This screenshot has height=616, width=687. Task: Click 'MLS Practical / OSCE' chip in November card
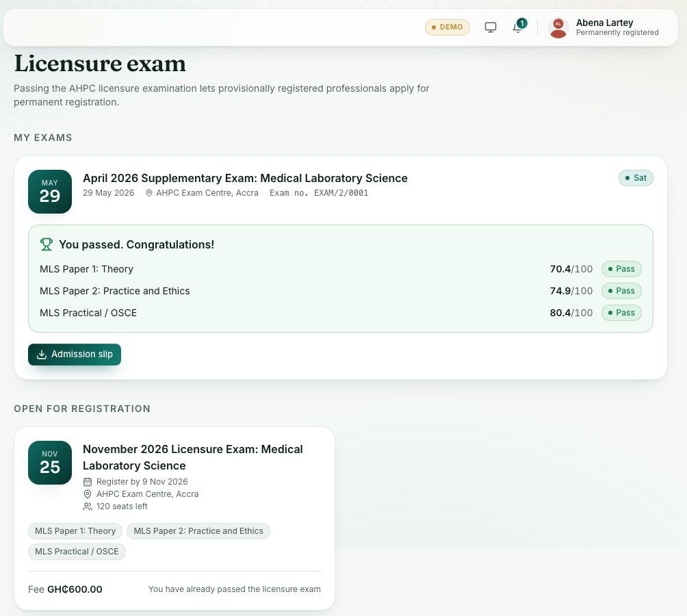click(x=77, y=552)
